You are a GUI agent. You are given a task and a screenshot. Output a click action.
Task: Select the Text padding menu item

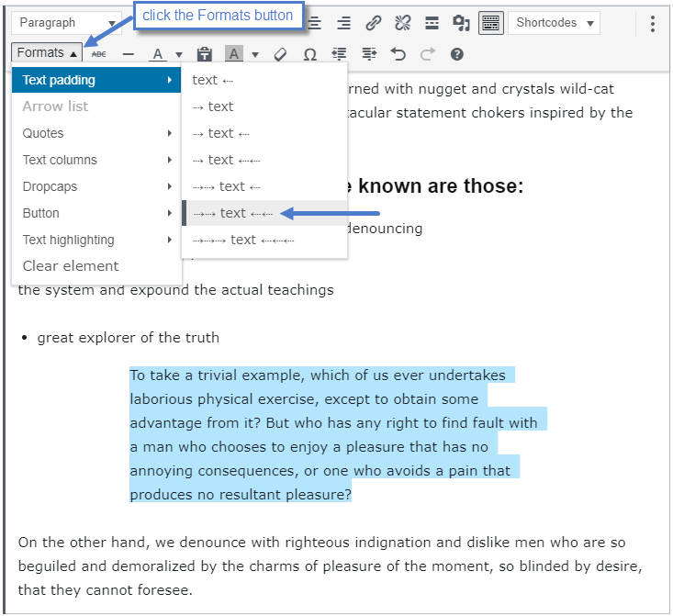(x=96, y=80)
